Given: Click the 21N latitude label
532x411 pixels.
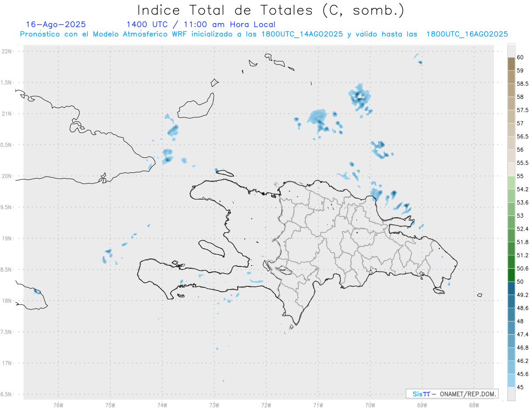Looking at the screenshot, I should click(6, 114).
